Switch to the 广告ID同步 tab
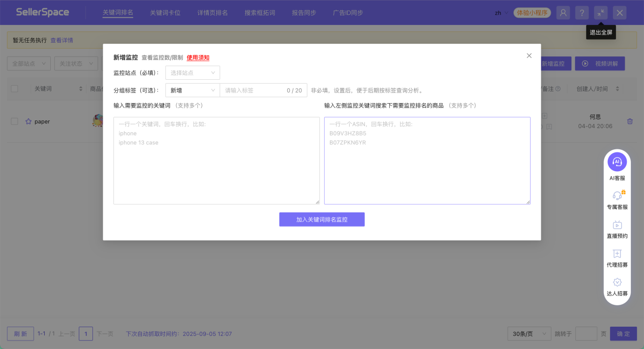This screenshot has width=644, height=349. pos(348,13)
